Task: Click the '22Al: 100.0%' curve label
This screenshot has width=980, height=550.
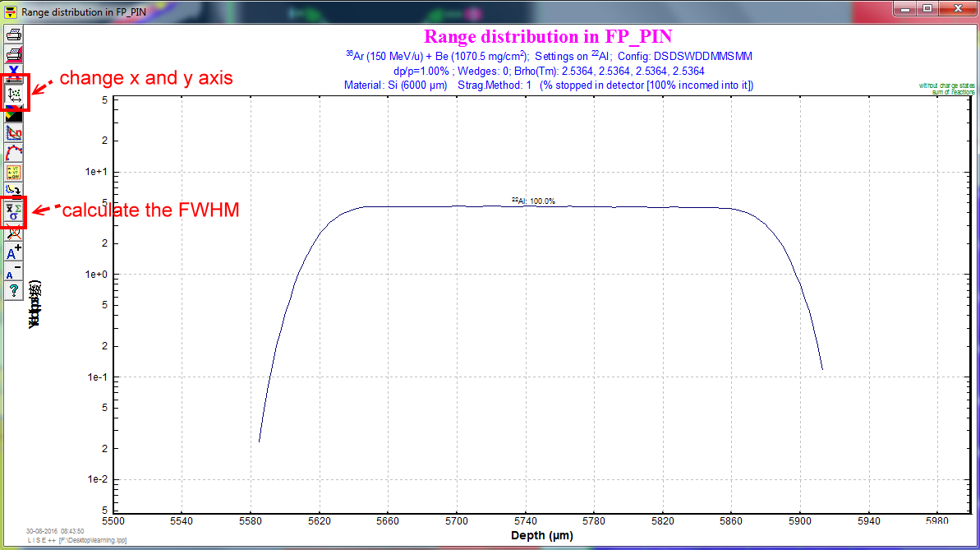Action: click(x=534, y=201)
